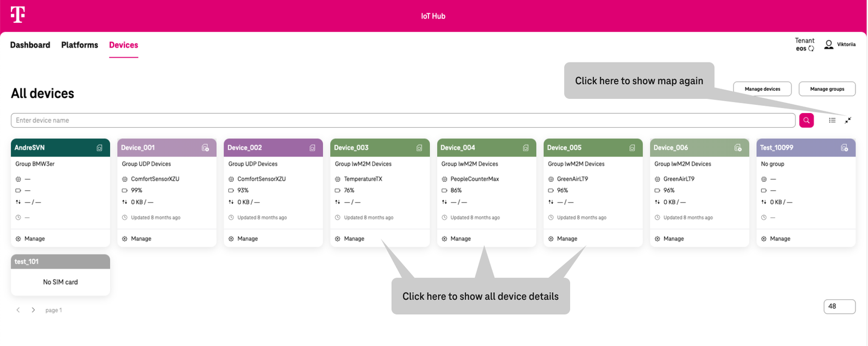Image resolution: width=868 pixels, height=346 pixels.
Task: Open the Platforms tab
Action: (x=80, y=45)
